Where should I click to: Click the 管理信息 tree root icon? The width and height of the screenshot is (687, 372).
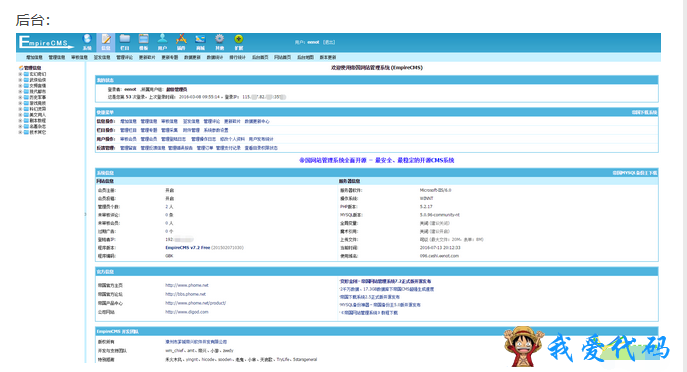21,68
